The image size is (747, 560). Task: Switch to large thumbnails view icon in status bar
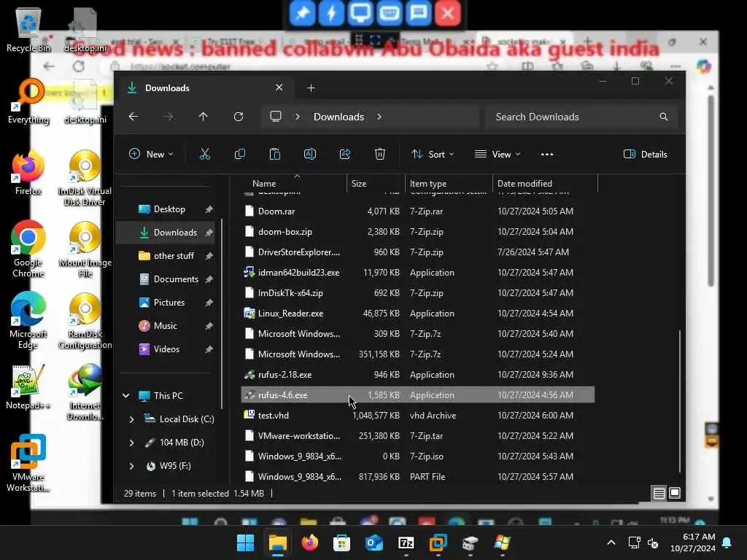(675, 494)
